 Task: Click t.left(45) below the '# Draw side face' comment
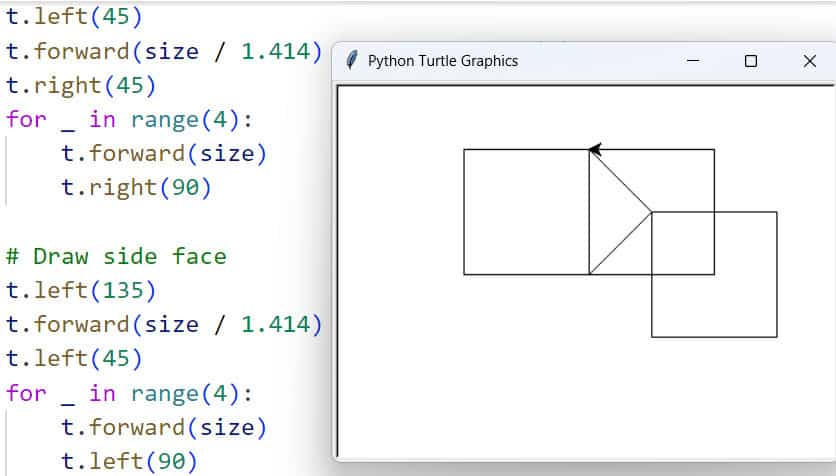[x=74, y=359]
